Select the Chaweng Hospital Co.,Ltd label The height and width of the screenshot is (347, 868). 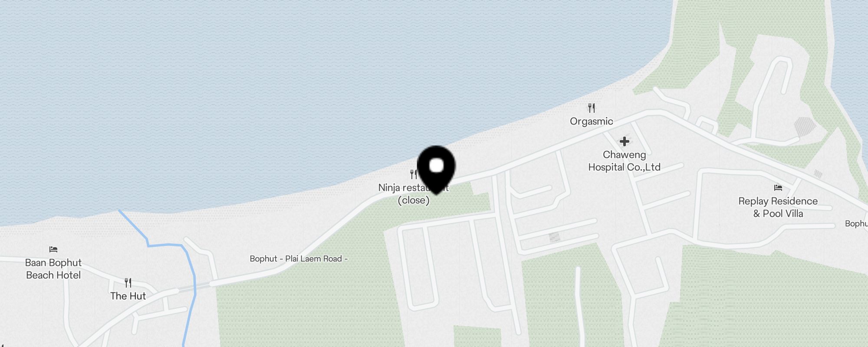click(625, 161)
